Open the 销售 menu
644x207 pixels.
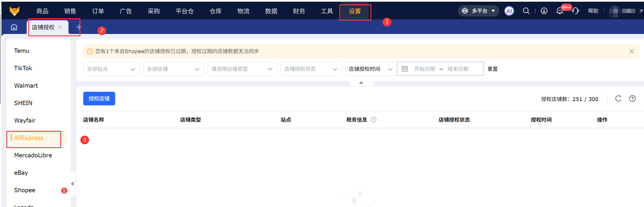(x=70, y=11)
